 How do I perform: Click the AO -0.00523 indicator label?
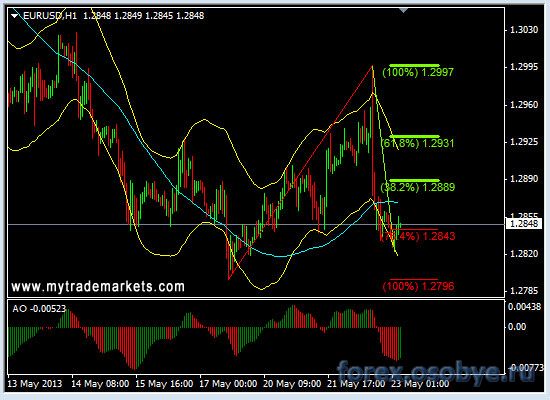[x=39, y=309]
